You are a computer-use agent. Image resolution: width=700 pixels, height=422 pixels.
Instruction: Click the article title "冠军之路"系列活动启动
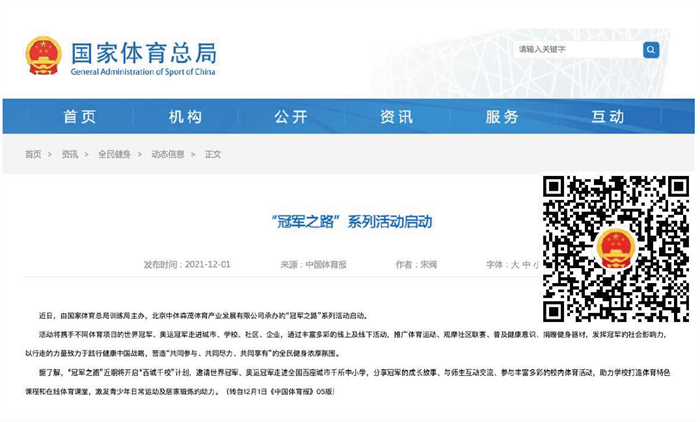[x=351, y=221]
